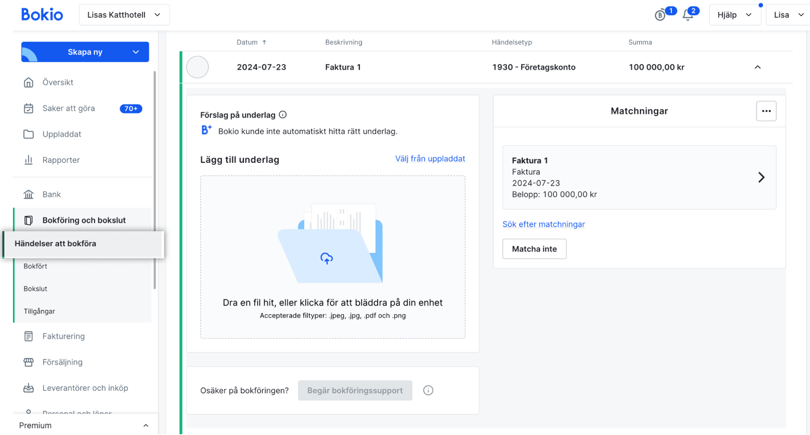Select the round checkbox for Faktura 1 row
The width and height of the screenshot is (810, 435).
click(198, 67)
